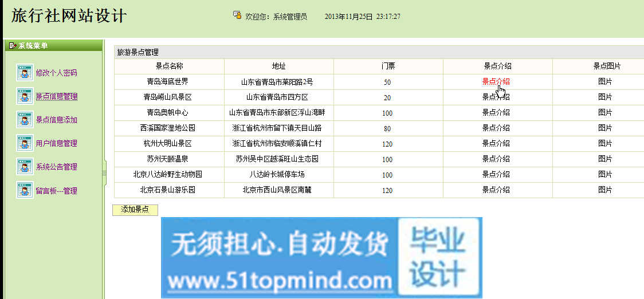Click address 山东省青岛市东部新区浮山湾畔

pos(277,112)
